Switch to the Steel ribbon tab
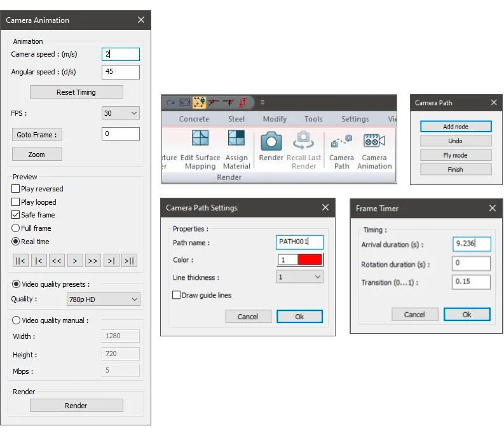504x433 pixels. pyautogui.click(x=236, y=119)
